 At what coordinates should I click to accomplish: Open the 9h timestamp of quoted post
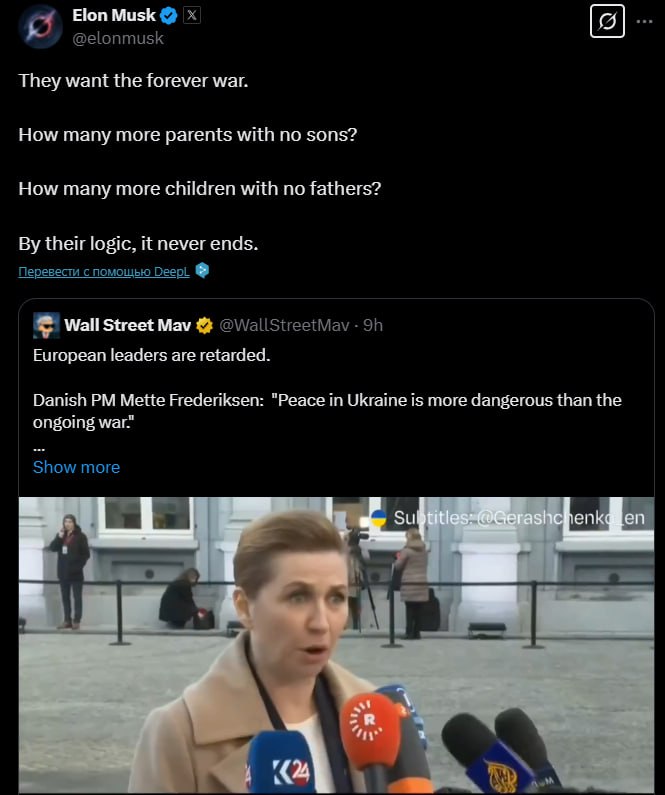(x=374, y=325)
